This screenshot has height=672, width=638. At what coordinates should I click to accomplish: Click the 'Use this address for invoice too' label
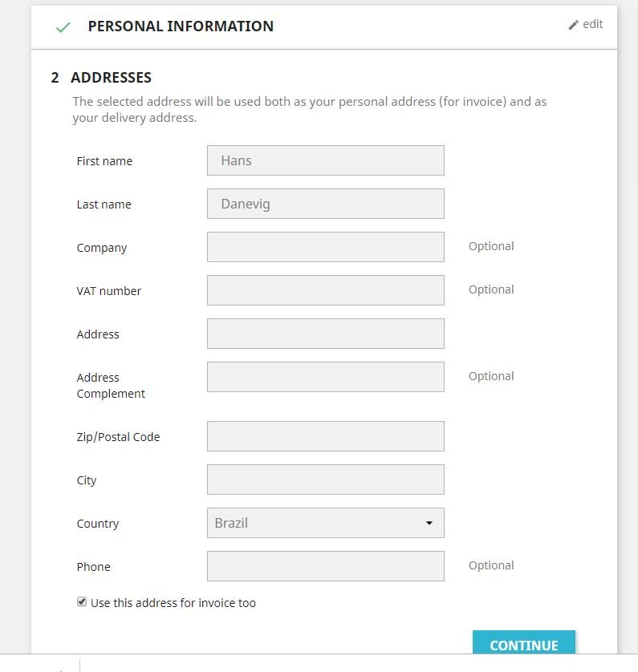pos(173,603)
